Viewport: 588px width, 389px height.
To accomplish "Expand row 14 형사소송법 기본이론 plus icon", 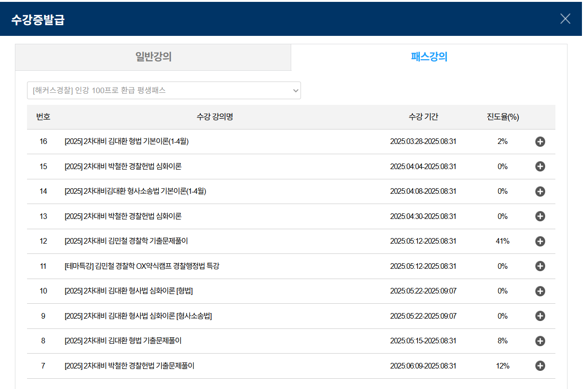I will [540, 191].
